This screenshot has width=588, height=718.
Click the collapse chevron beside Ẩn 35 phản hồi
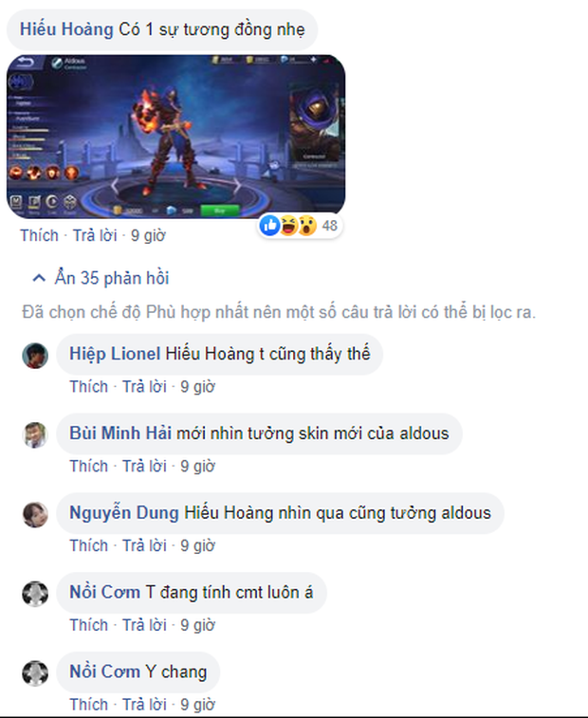pos(39,278)
